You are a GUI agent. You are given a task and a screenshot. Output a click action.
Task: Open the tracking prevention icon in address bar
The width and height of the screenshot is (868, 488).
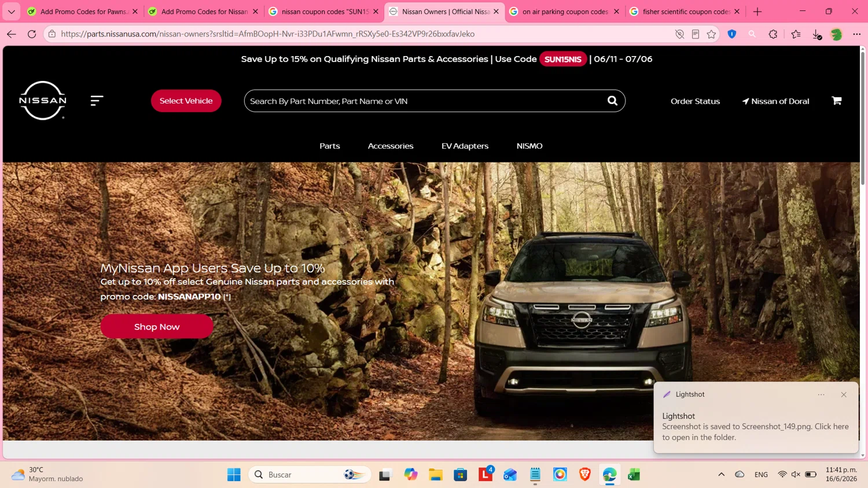[679, 34]
